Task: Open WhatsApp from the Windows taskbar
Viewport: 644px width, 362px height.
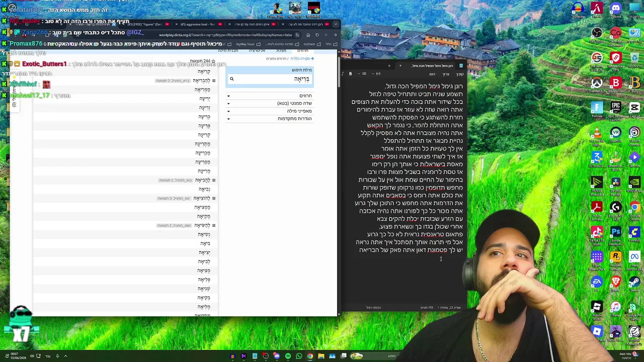Action: tap(299, 356)
